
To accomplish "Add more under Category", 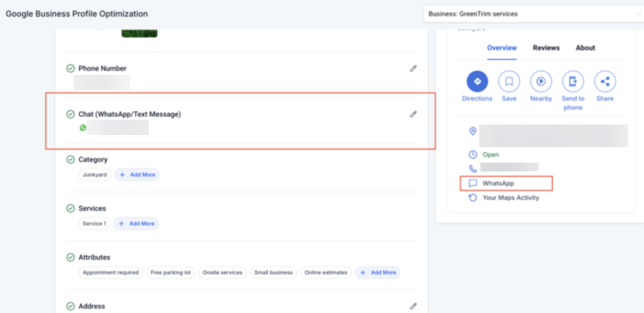I will [137, 175].
